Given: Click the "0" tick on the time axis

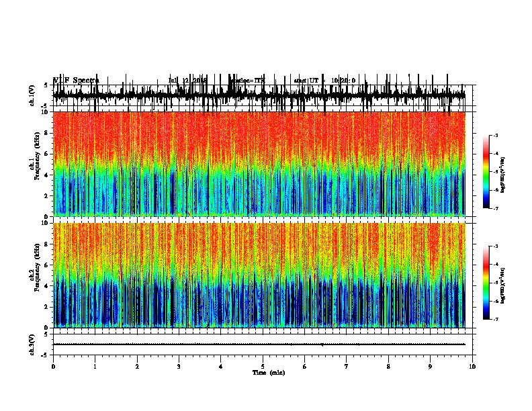Looking at the screenshot, I should [x=53, y=367].
